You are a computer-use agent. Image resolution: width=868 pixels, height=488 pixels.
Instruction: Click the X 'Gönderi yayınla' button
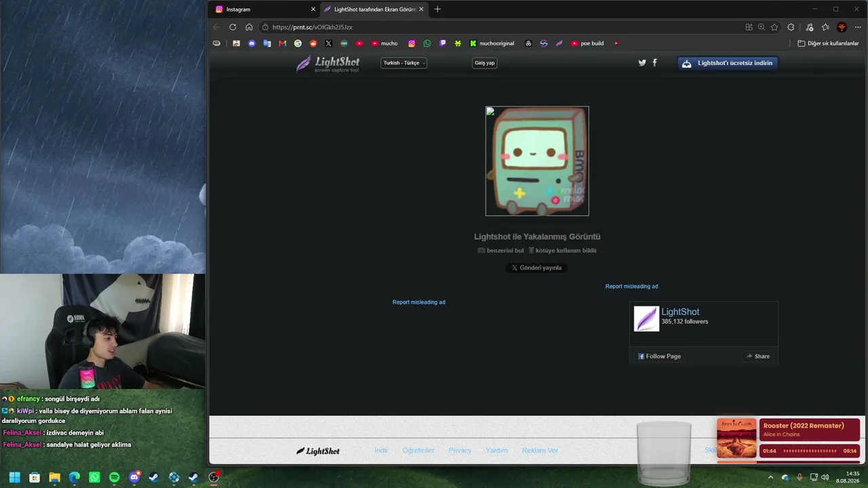click(536, 268)
